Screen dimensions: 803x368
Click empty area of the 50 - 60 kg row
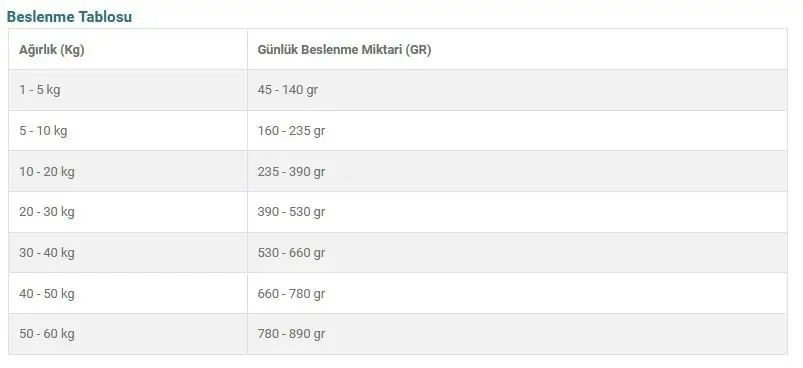coord(556,334)
